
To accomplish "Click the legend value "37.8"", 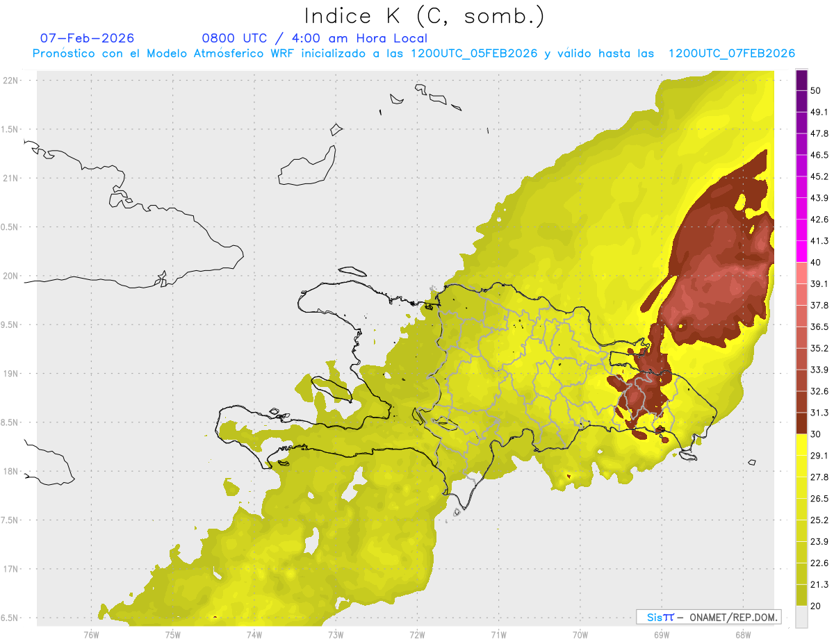I will (x=819, y=305).
